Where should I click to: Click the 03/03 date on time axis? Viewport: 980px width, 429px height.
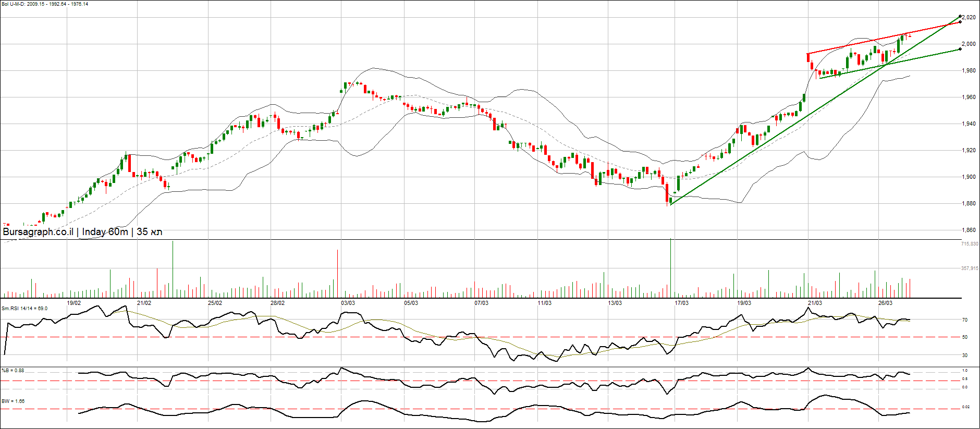tap(348, 303)
